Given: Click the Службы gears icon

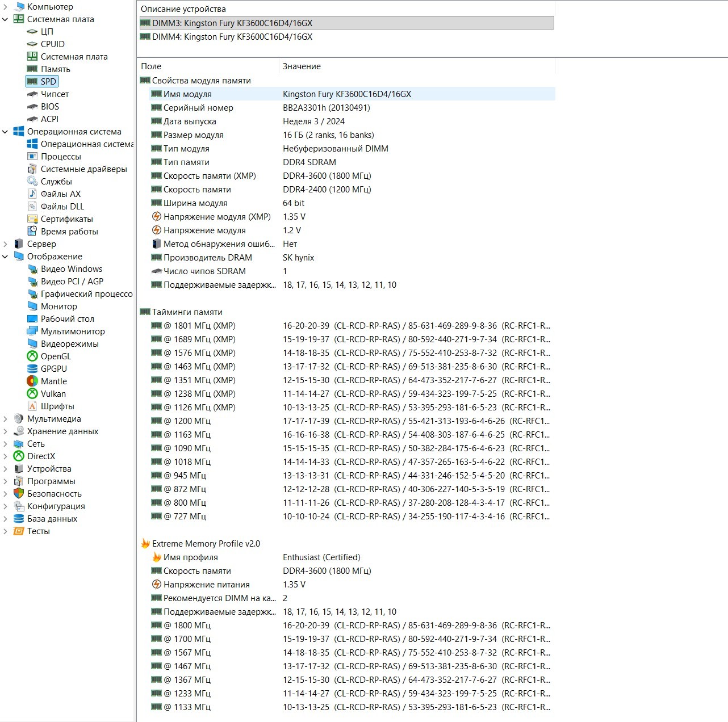Looking at the screenshot, I should click(32, 181).
